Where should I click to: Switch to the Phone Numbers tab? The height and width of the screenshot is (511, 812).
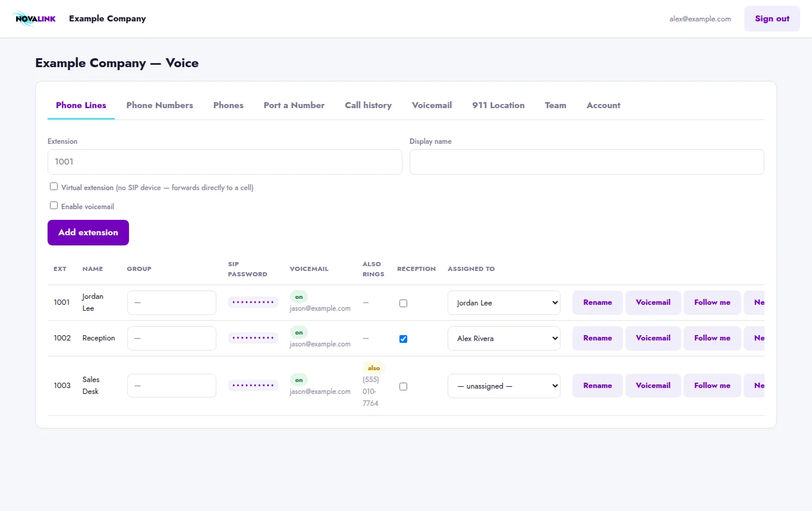[x=160, y=105]
